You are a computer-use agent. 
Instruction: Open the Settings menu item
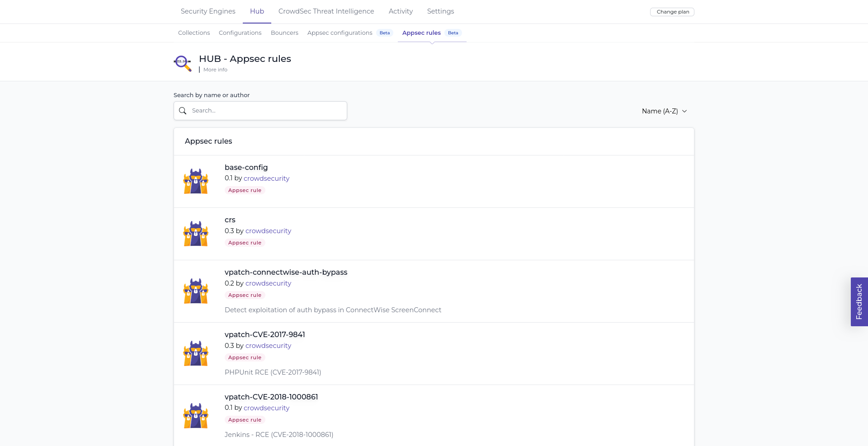(x=440, y=11)
